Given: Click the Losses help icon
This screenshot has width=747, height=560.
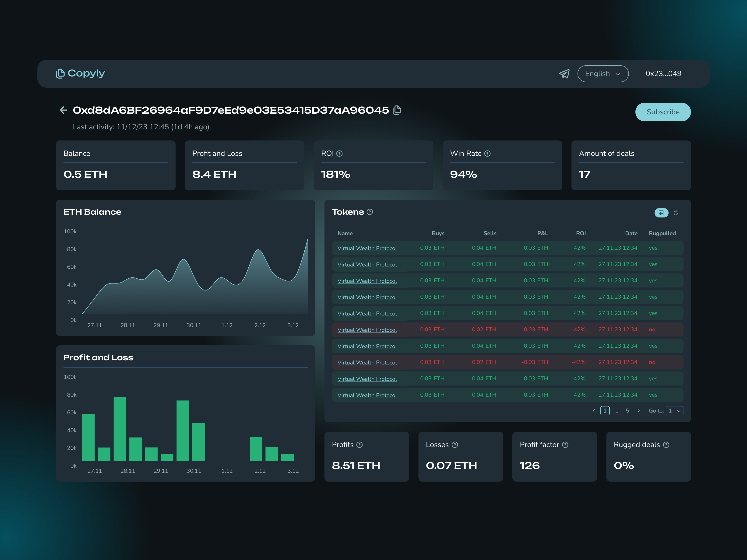Looking at the screenshot, I should coord(455,445).
